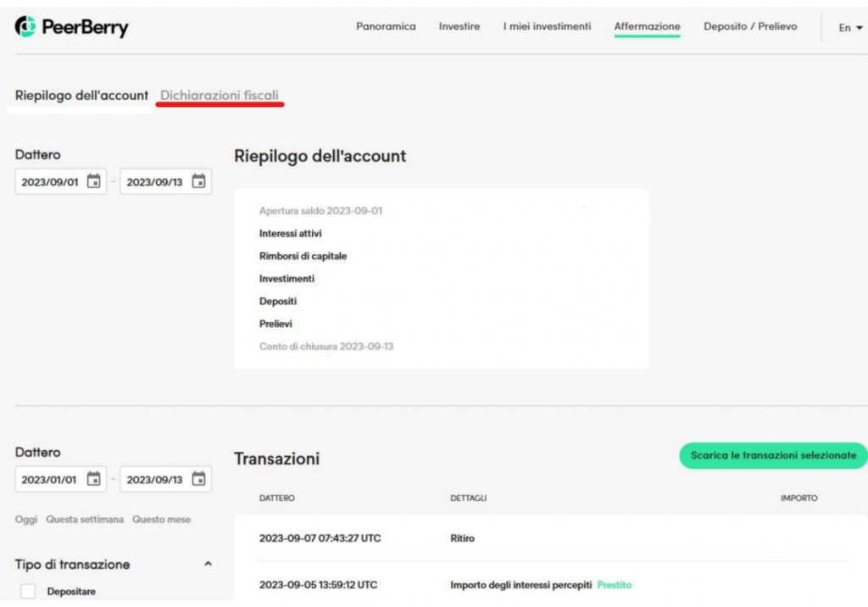Collapse the Tipo di transazione section
The image size is (868, 607).
(209, 565)
